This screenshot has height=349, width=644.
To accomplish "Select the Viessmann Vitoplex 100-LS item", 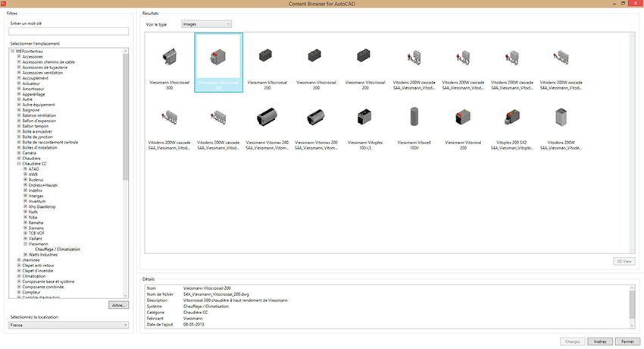I will pos(365,124).
